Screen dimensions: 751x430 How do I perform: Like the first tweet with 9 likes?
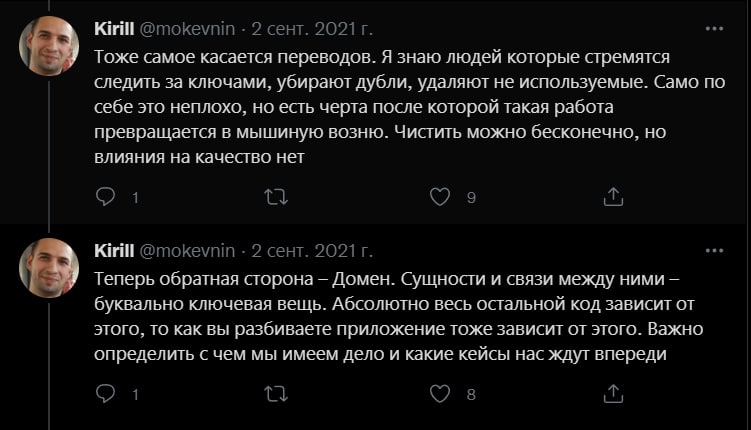click(x=440, y=197)
